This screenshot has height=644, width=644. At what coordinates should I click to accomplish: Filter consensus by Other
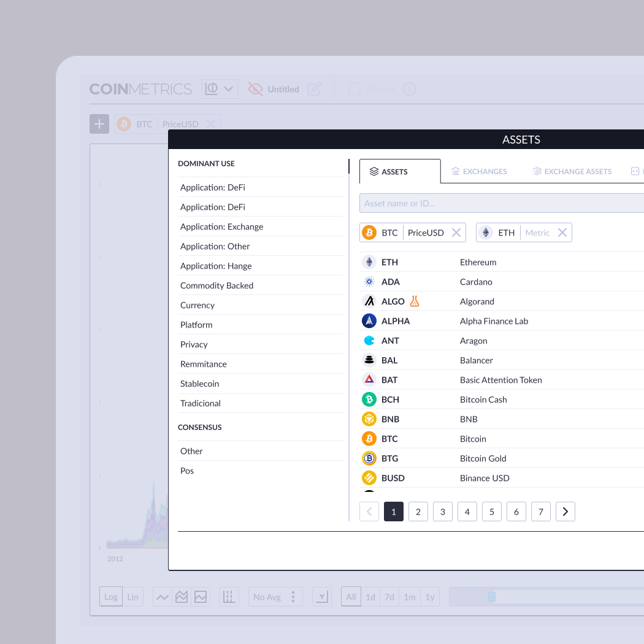coord(261,451)
